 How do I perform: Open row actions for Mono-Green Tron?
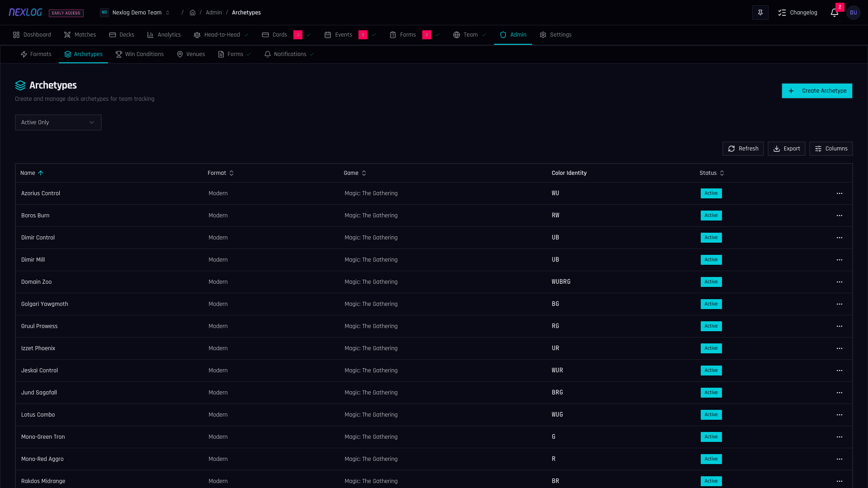tap(840, 437)
